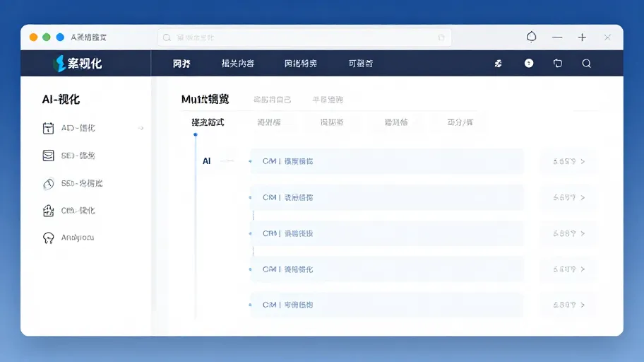Open the chevron after the top row's 5.55 value
Screen dimensions: 644x362
[x=583, y=162]
